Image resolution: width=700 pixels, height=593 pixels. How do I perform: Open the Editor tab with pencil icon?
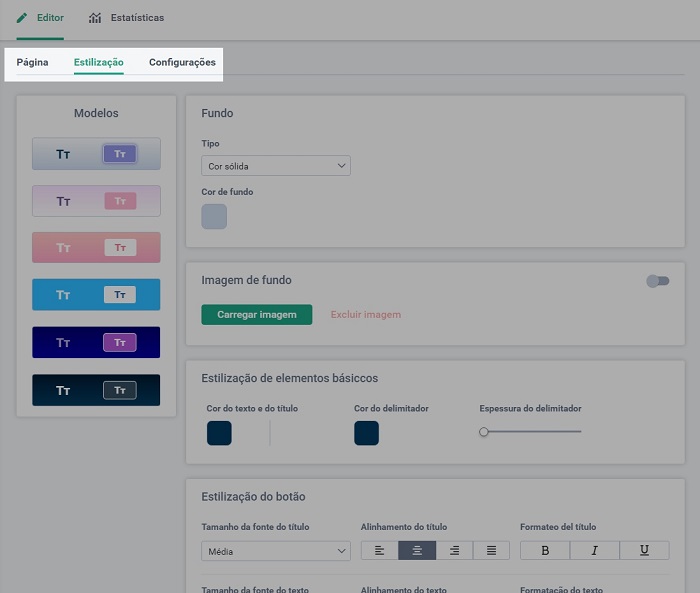point(40,18)
